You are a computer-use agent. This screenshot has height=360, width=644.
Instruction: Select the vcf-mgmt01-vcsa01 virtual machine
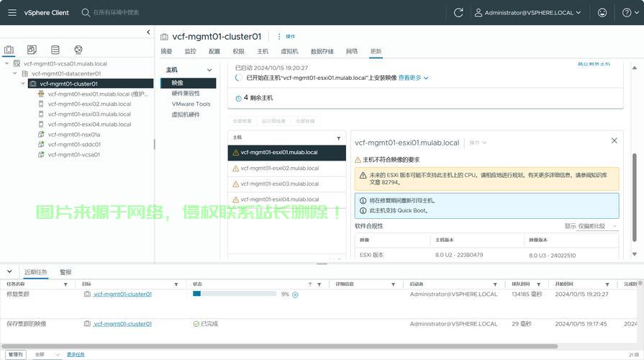(74, 155)
